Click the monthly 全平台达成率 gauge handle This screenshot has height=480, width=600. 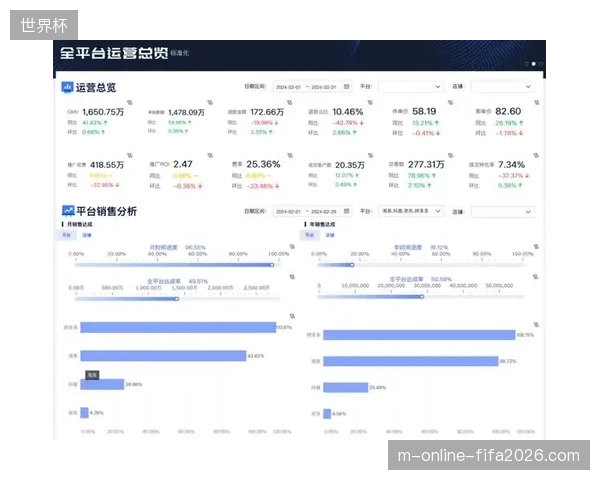click(x=177, y=299)
